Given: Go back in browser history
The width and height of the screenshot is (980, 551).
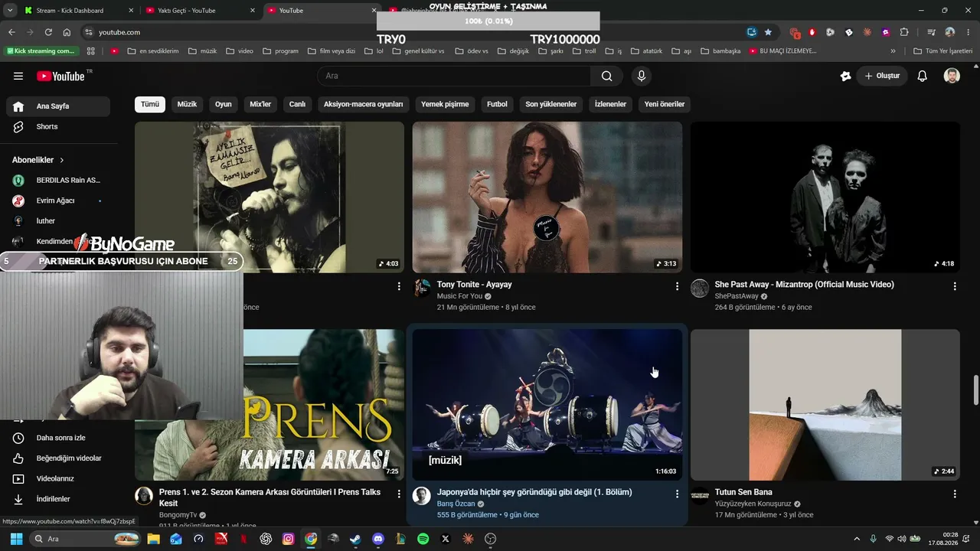Looking at the screenshot, I should point(11,32).
